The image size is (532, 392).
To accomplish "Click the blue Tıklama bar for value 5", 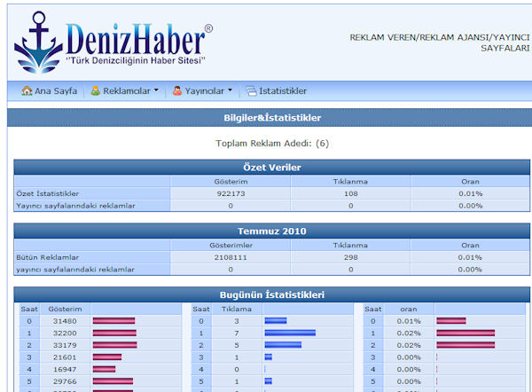I will pyautogui.click(x=283, y=345).
